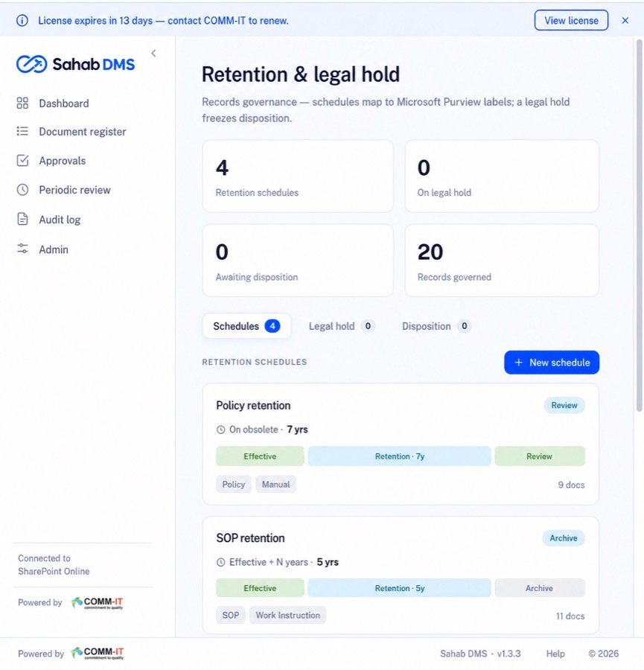Open the Retention schedules stat card
644x670 pixels.
pos(298,176)
